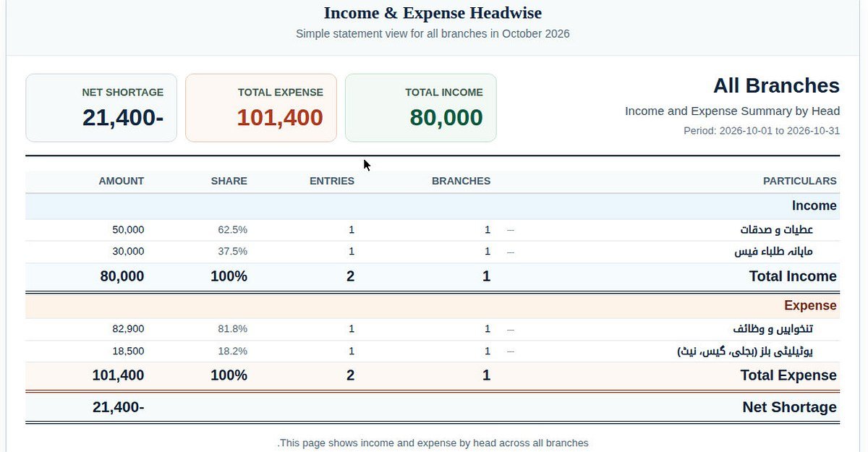The height and width of the screenshot is (452, 868).
Task: Select the 18.2% share cell
Action: [232, 351]
